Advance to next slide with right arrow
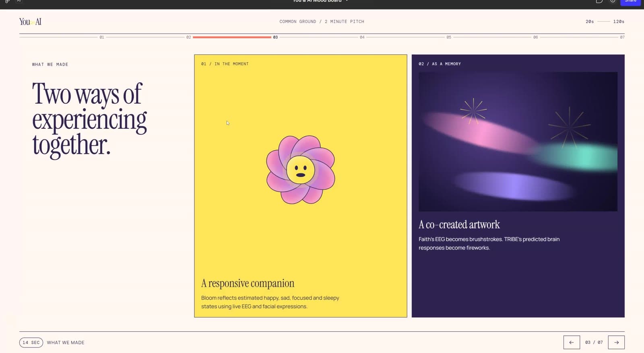The height and width of the screenshot is (353, 644). coord(616,342)
